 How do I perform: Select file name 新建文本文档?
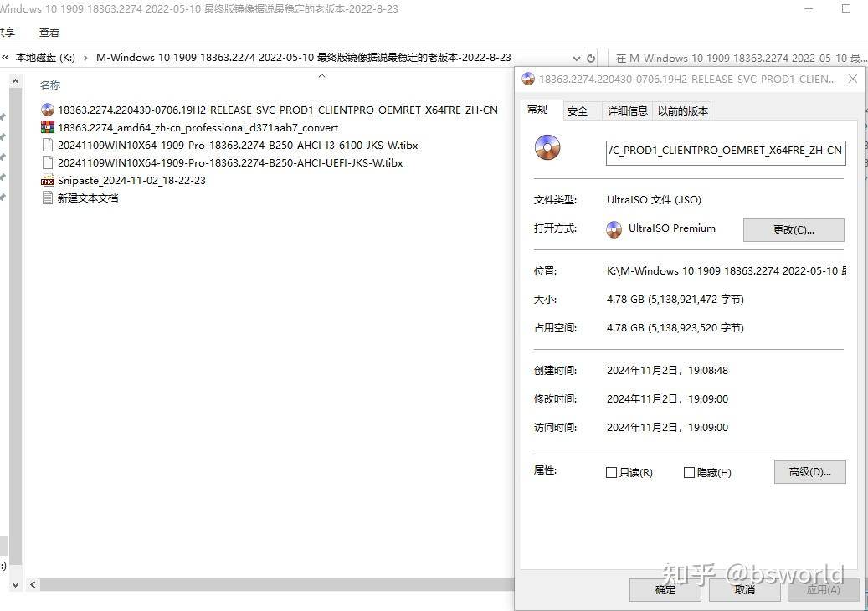tap(88, 198)
